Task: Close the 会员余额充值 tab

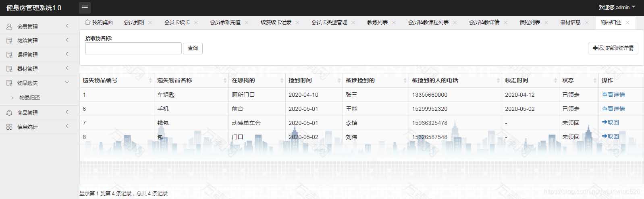Action: (247, 23)
